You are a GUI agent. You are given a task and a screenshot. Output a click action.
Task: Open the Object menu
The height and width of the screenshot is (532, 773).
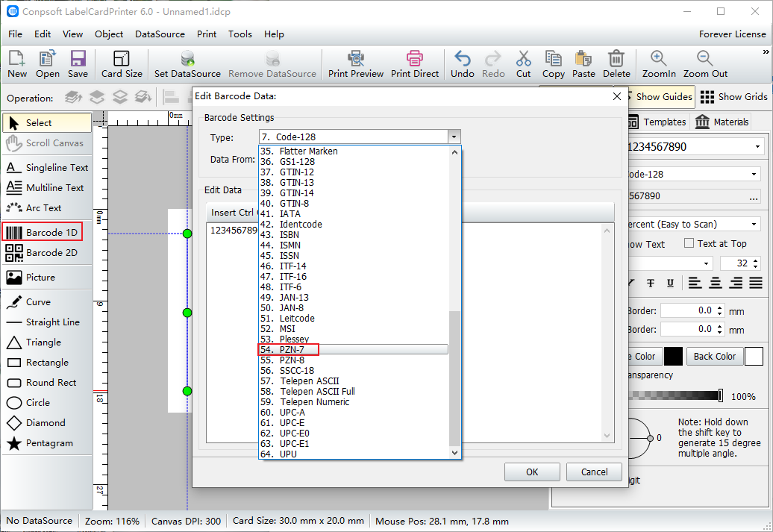click(109, 34)
